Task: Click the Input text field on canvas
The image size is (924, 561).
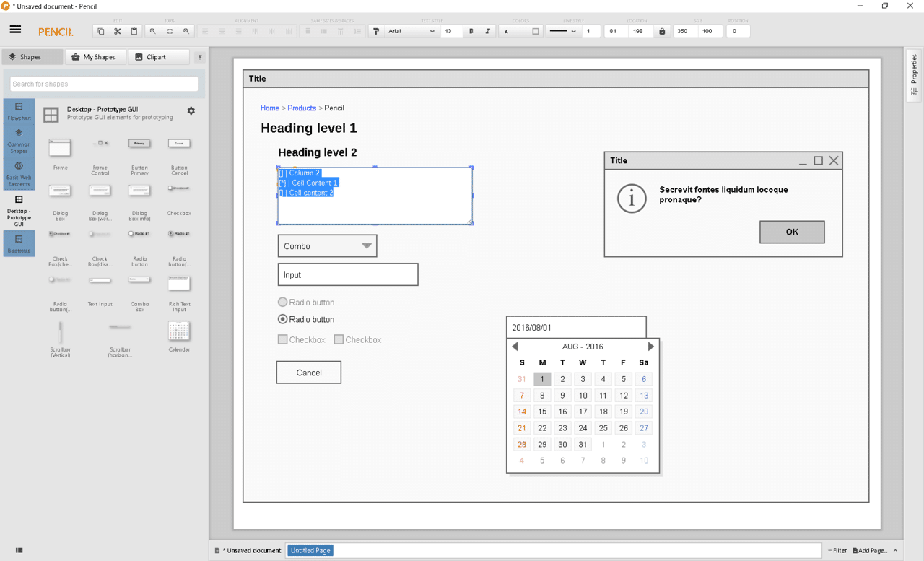Action: point(348,274)
